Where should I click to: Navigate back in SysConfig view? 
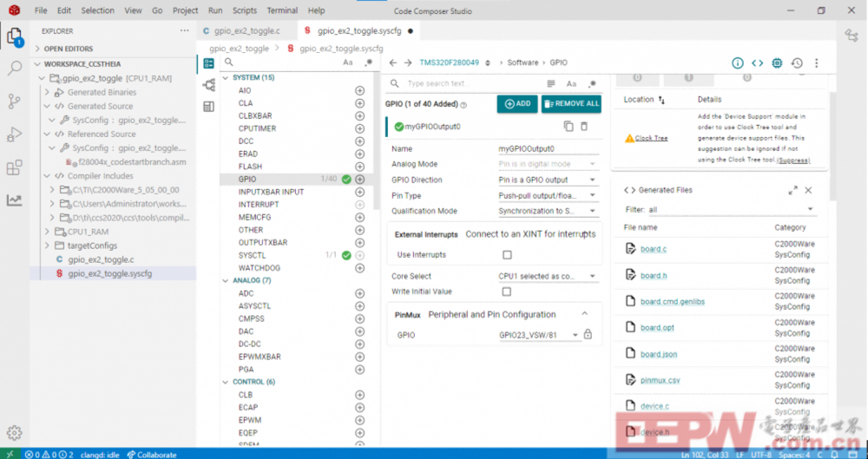(x=393, y=63)
